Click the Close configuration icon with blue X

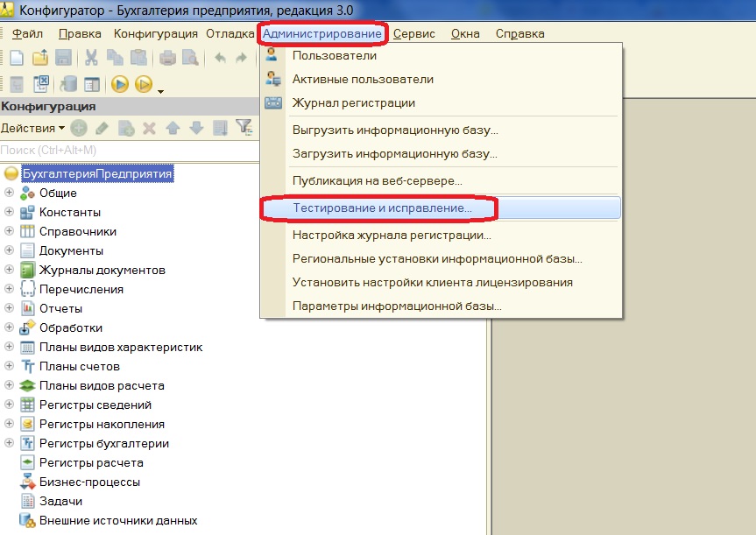point(40,84)
